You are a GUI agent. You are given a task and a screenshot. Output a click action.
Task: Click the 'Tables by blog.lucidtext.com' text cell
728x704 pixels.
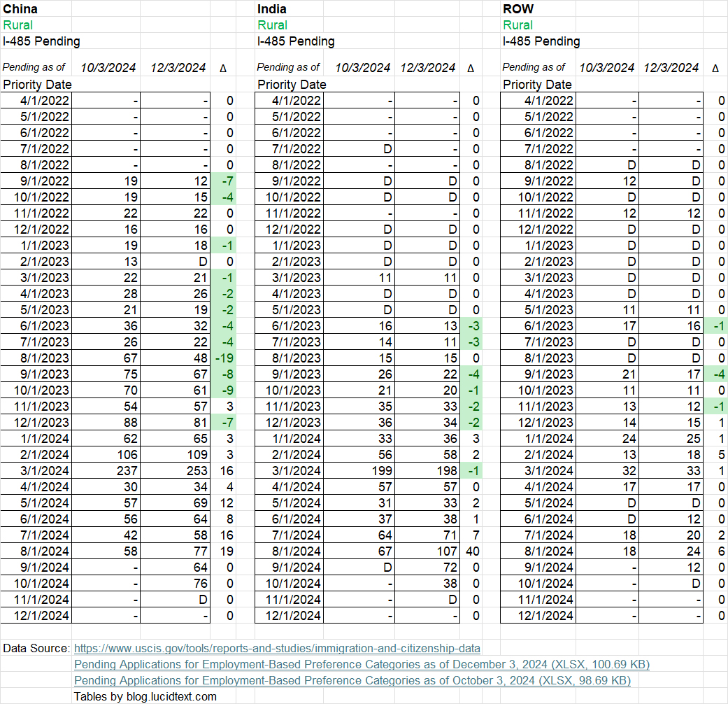[x=145, y=696]
